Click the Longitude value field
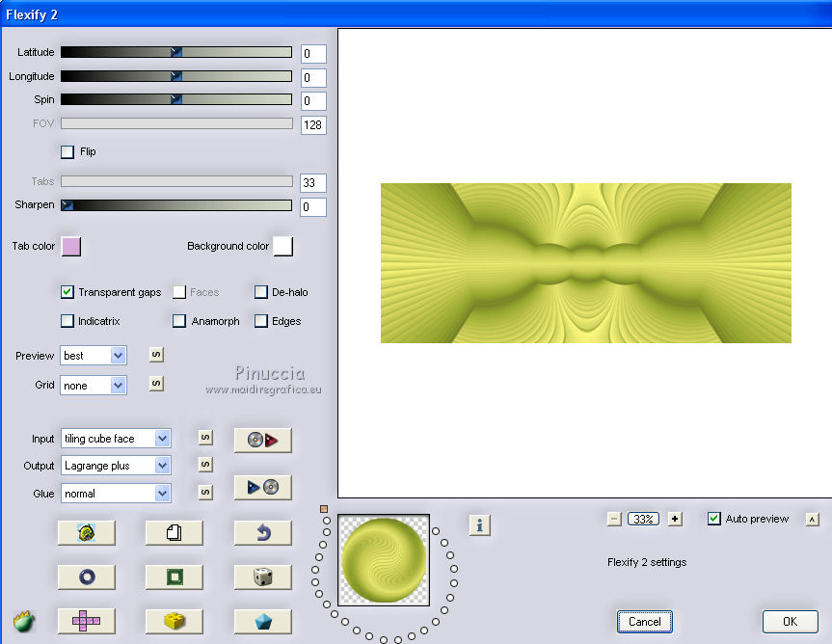832x644 pixels. [313, 77]
